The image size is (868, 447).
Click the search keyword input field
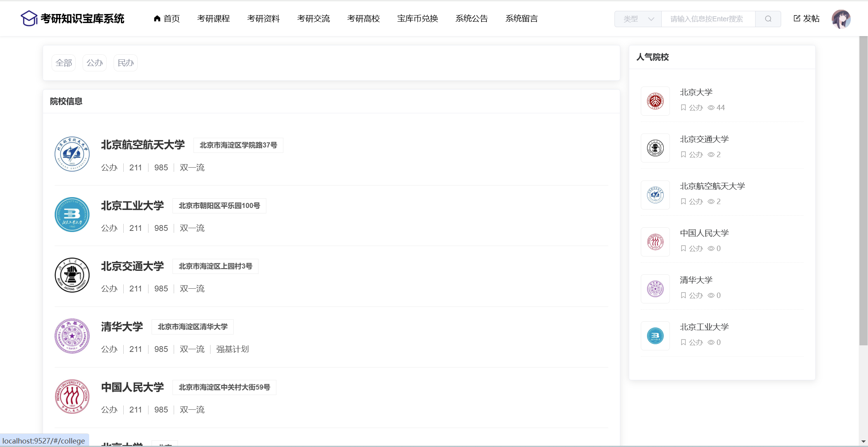point(708,19)
